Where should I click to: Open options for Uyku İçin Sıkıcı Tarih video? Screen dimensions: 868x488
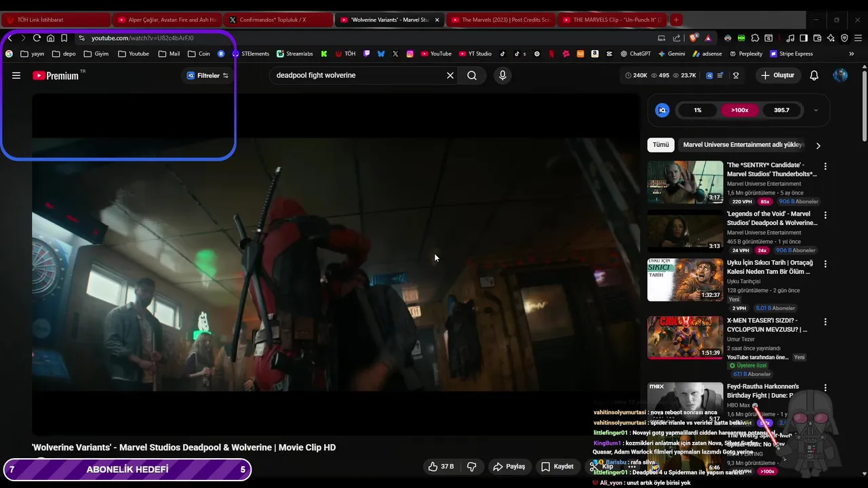[825, 264]
